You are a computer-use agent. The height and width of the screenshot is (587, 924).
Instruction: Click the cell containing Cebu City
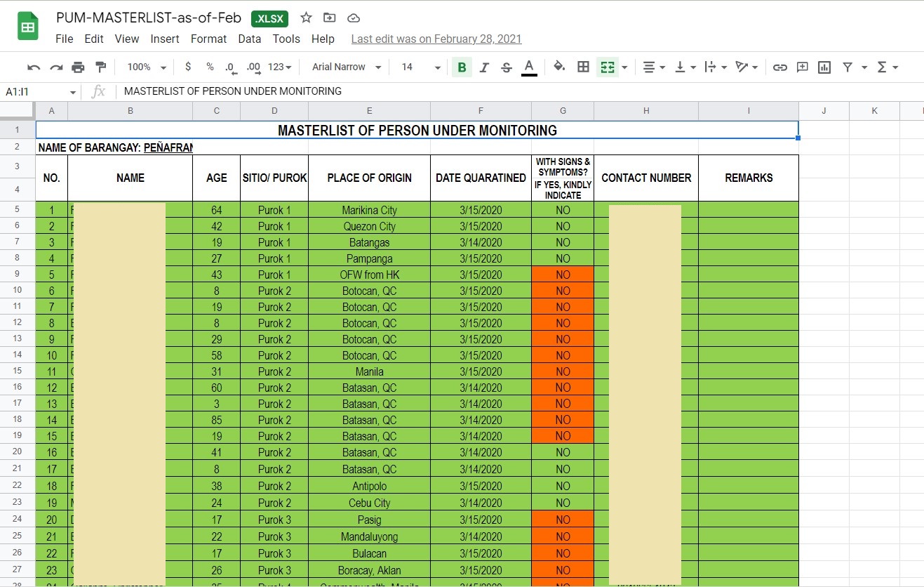369,503
